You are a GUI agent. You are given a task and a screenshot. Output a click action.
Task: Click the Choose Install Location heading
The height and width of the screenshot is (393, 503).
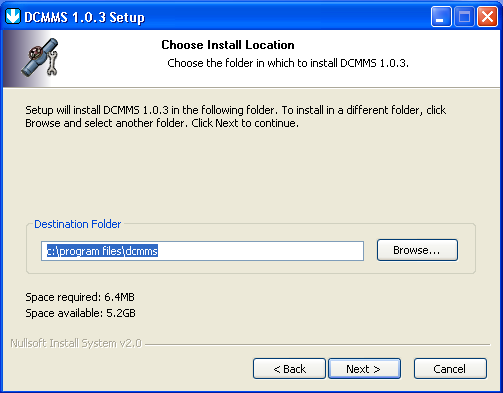click(x=228, y=45)
